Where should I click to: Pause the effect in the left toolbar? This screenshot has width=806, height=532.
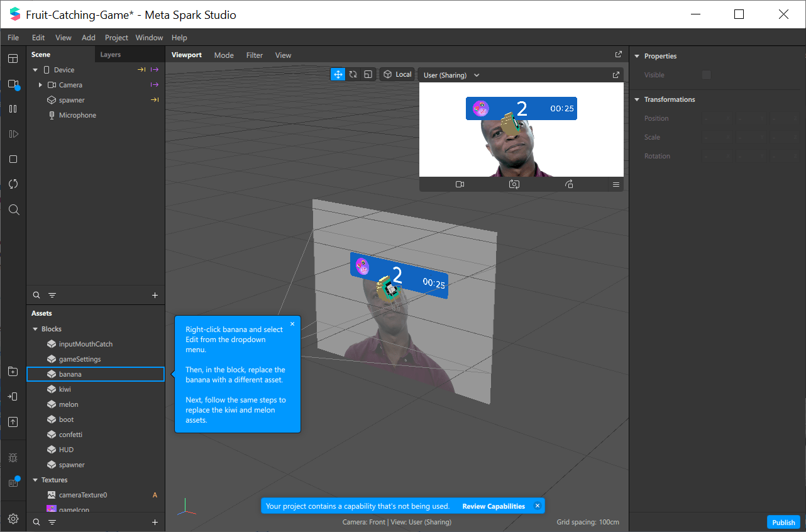tap(13, 109)
